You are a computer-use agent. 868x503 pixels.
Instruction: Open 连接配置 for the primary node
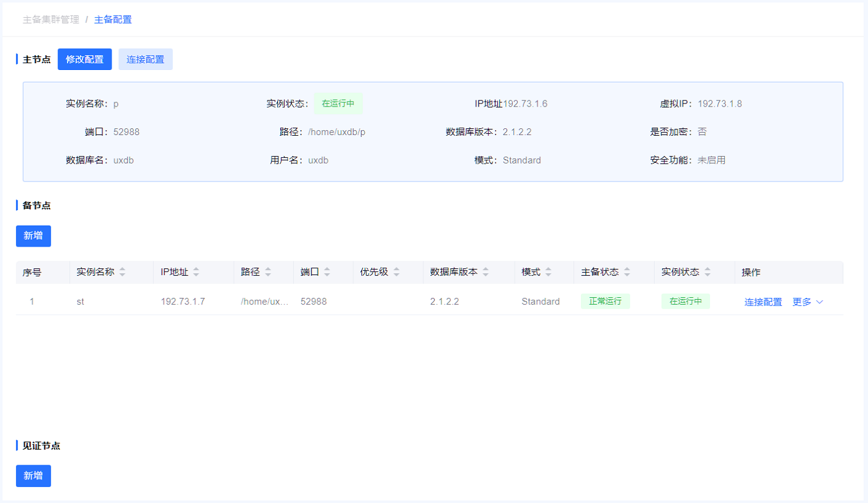[146, 59]
